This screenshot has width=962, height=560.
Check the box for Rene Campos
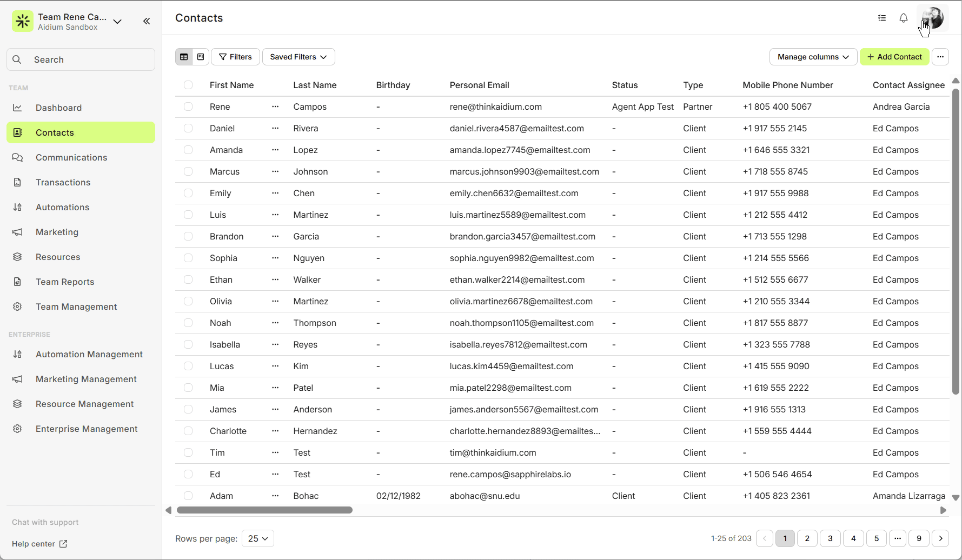[188, 106]
